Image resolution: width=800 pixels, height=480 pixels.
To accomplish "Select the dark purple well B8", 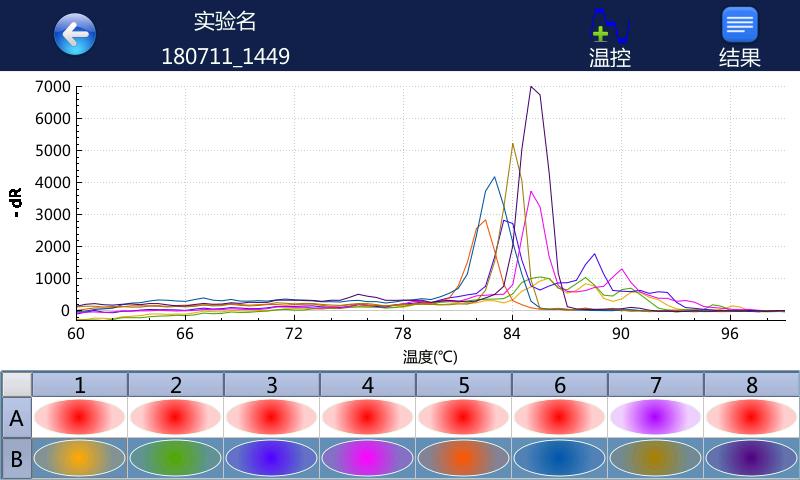I will 751,458.
